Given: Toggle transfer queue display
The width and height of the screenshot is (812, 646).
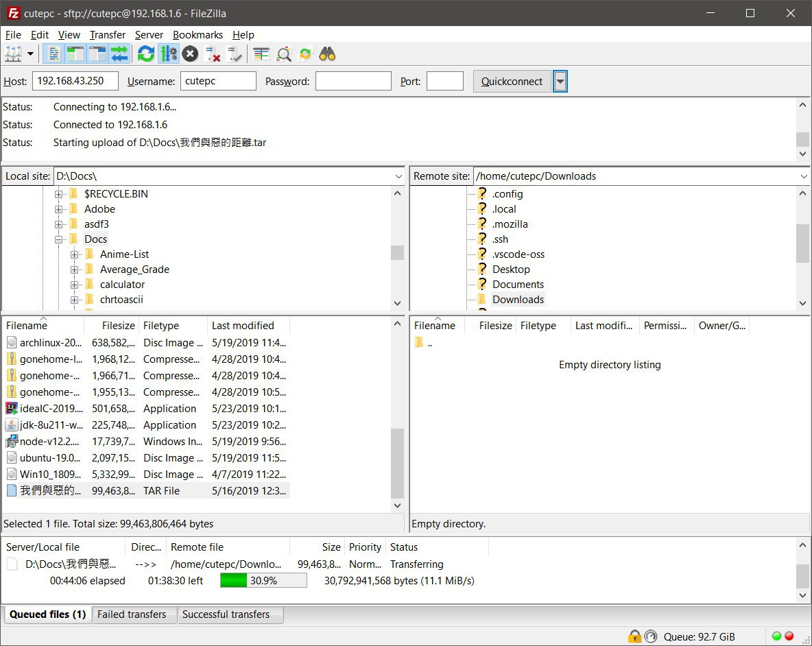Looking at the screenshot, I should click(119, 53).
